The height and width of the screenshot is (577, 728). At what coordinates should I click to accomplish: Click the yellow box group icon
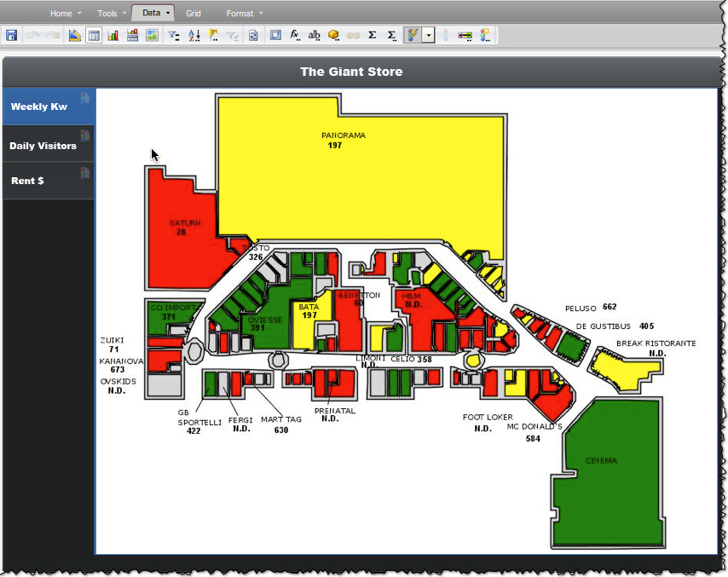coord(333,35)
